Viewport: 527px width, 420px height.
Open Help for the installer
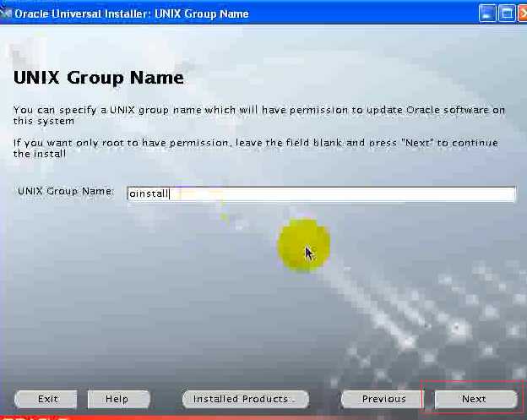pos(118,399)
